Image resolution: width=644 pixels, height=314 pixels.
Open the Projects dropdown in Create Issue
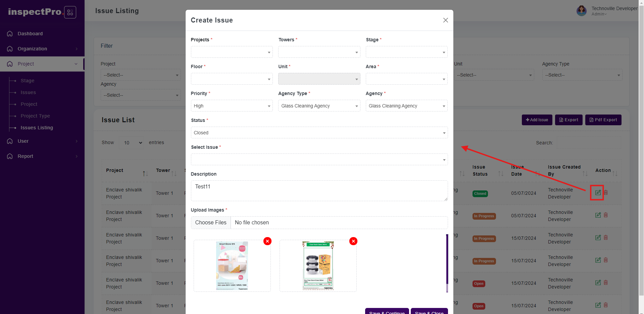(232, 52)
